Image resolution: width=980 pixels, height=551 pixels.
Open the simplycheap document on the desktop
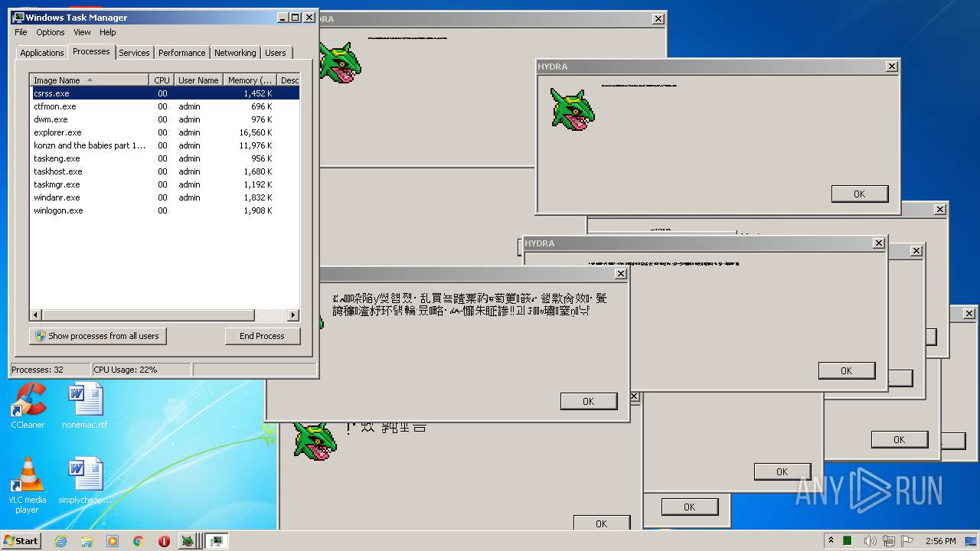tap(85, 481)
